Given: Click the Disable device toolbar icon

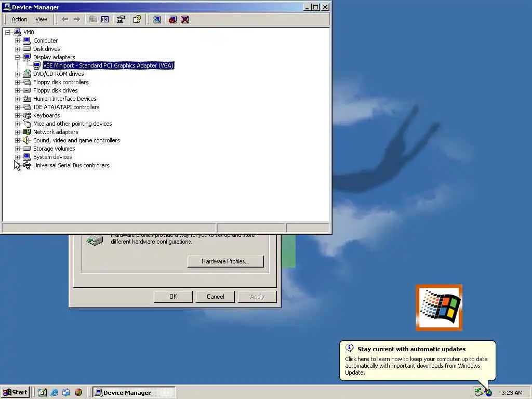Looking at the screenshot, I should point(173,19).
